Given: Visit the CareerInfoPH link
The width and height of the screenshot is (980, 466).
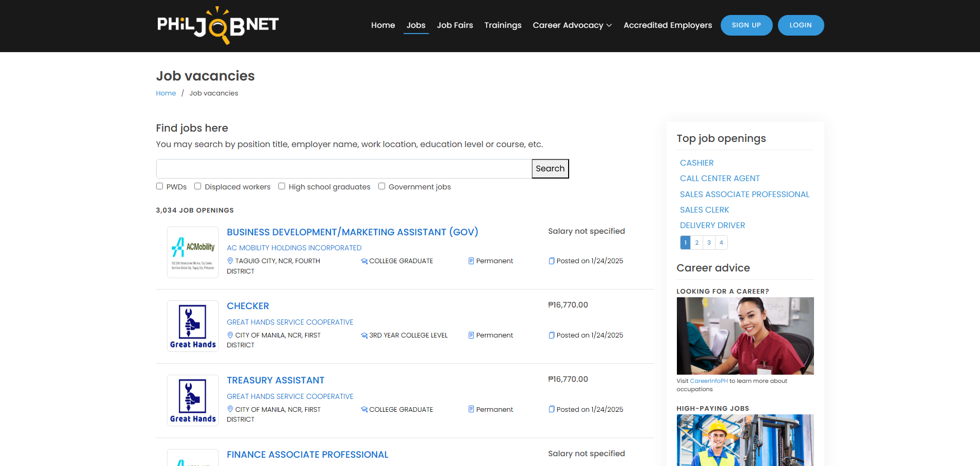Looking at the screenshot, I should (709, 381).
